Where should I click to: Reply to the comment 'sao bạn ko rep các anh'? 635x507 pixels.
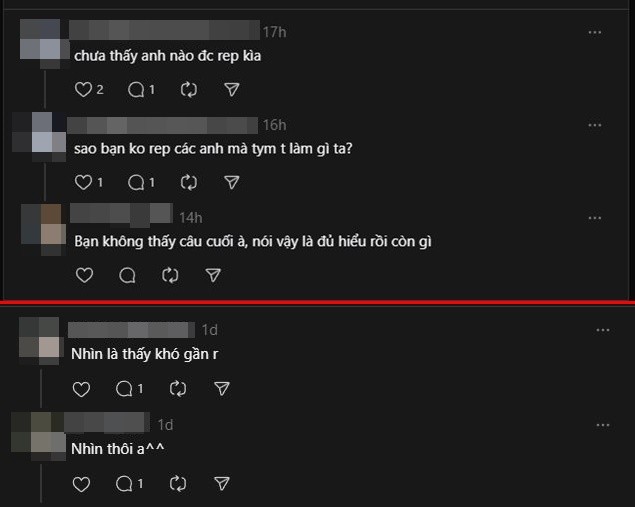tap(136, 182)
